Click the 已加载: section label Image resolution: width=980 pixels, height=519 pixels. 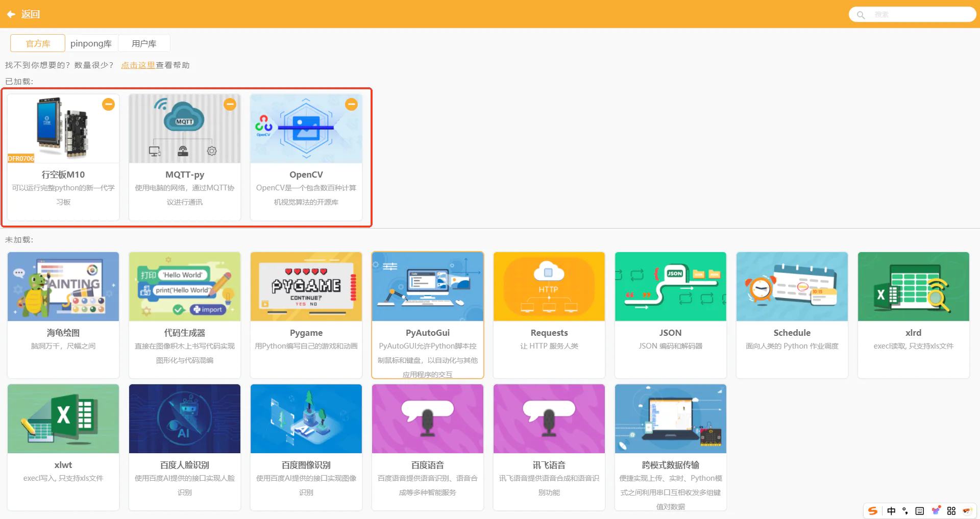pyautogui.click(x=19, y=82)
